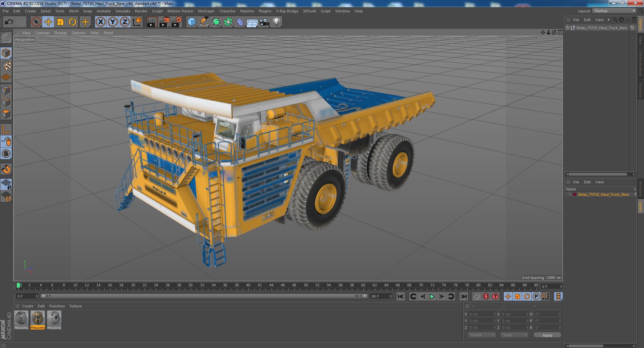Add a Subdivision Surface generator

216,22
